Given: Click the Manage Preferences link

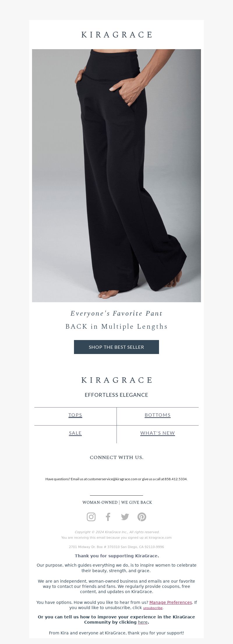Looking at the screenshot, I should point(171,602).
